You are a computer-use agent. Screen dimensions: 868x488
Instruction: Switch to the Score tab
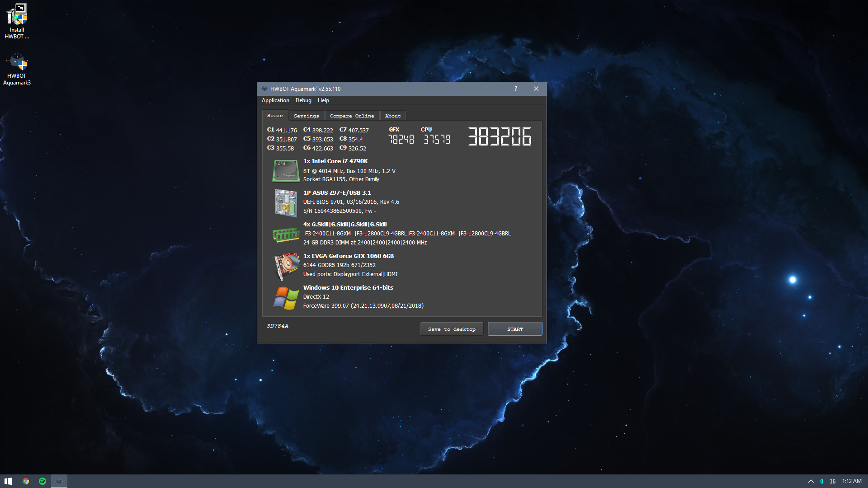pyautogui.click(x=275, y=116)
